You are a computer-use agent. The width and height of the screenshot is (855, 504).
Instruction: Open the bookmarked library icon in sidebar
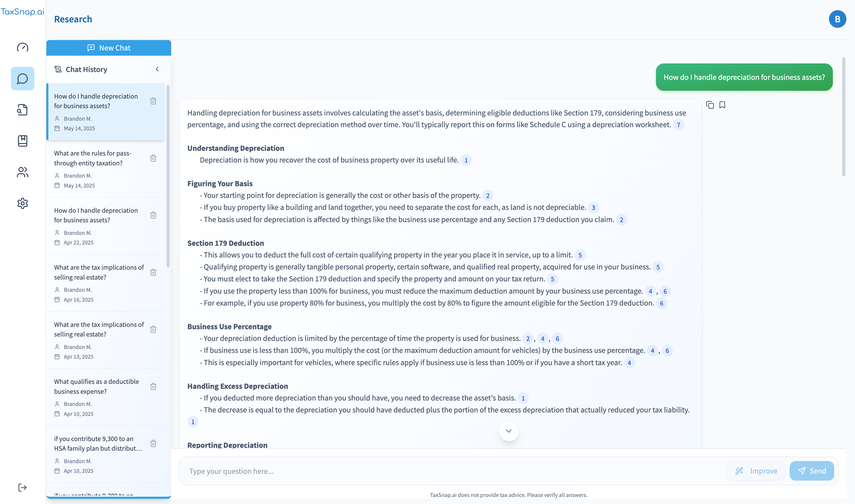point(22,141)
